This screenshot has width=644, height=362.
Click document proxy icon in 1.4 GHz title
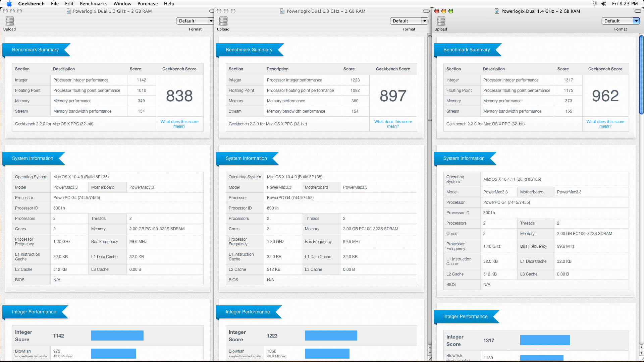[x=497, y=11]
